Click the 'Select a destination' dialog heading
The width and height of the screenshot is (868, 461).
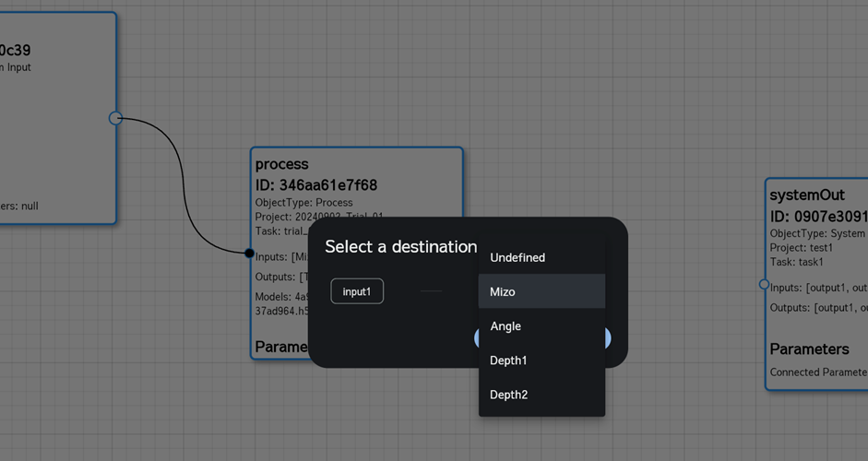(400, 247)
